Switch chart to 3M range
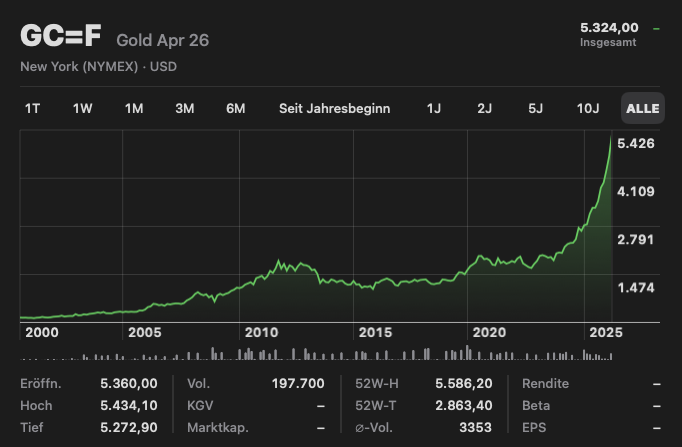 pos(184,108)
